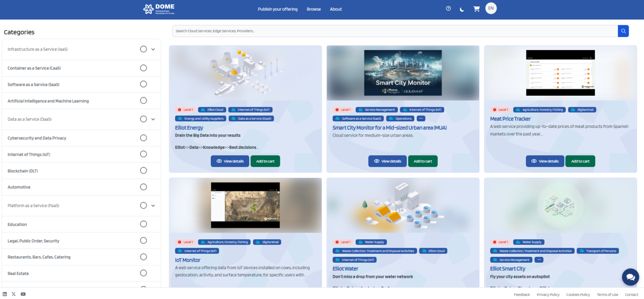Open the Publish your offering menu
Image resolution: width=644 pixels, height=299 pixels.
(x=278, y=9)
